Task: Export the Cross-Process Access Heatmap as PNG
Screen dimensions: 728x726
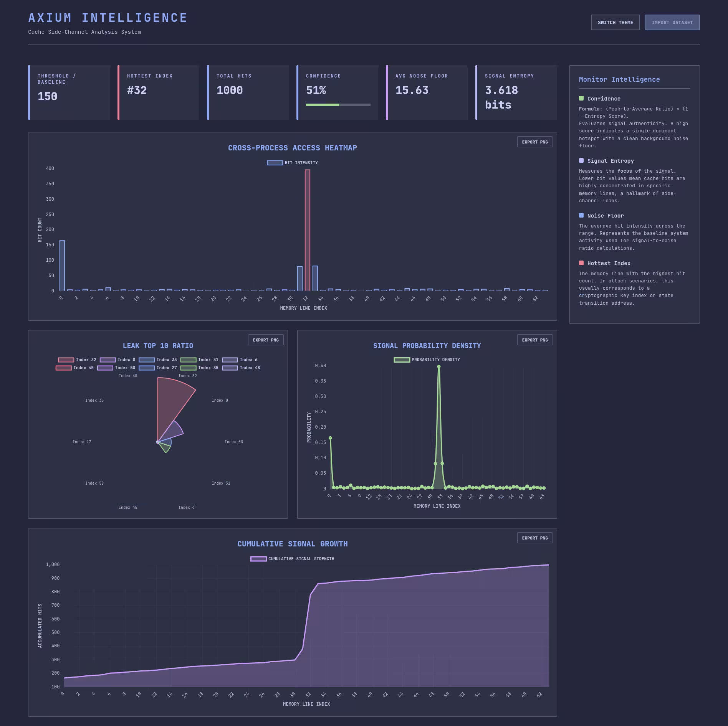Action: [534, 142]
